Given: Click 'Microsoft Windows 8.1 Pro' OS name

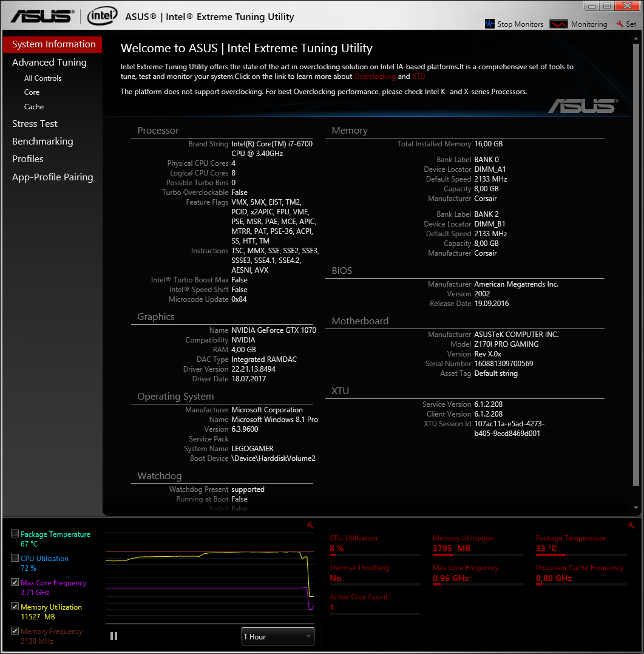Looking at the screenshot, I should [x=275, y=420].
